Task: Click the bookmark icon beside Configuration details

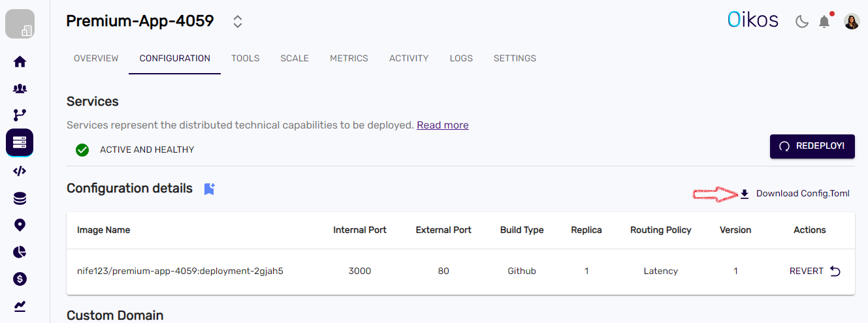Action: tap(209, 189)
